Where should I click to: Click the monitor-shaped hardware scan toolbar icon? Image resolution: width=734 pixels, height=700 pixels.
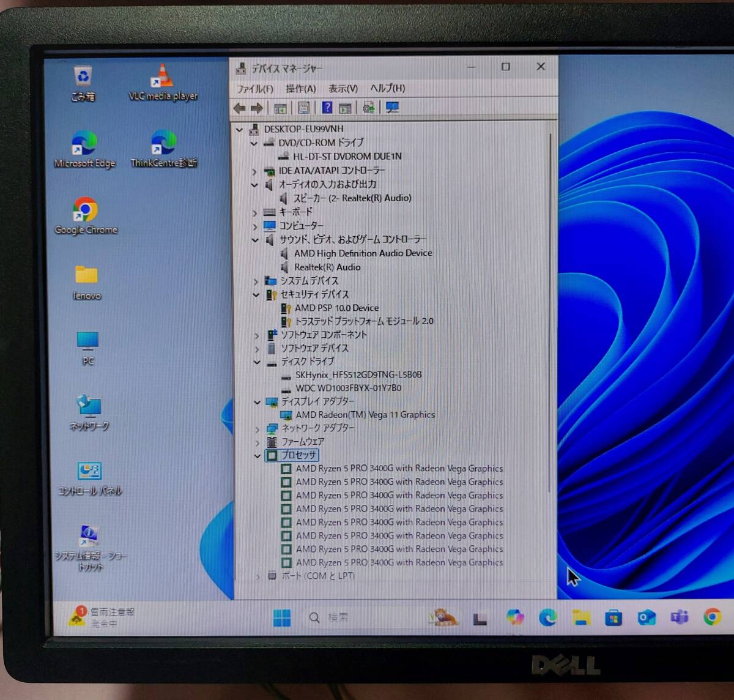pyautogui.click(x=393, y=108)
